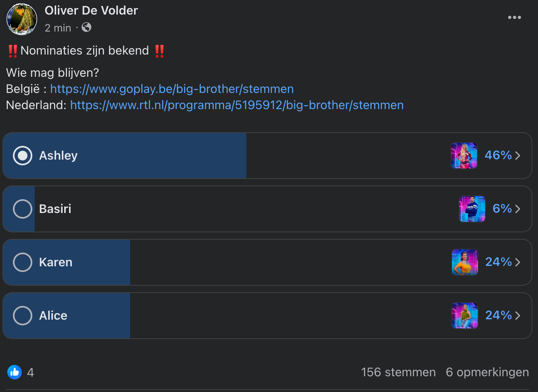The width and height of the screenshot is (538, 392).
Task: Expand Ashley's 46% voters chevron
Action: click(518, 156)
